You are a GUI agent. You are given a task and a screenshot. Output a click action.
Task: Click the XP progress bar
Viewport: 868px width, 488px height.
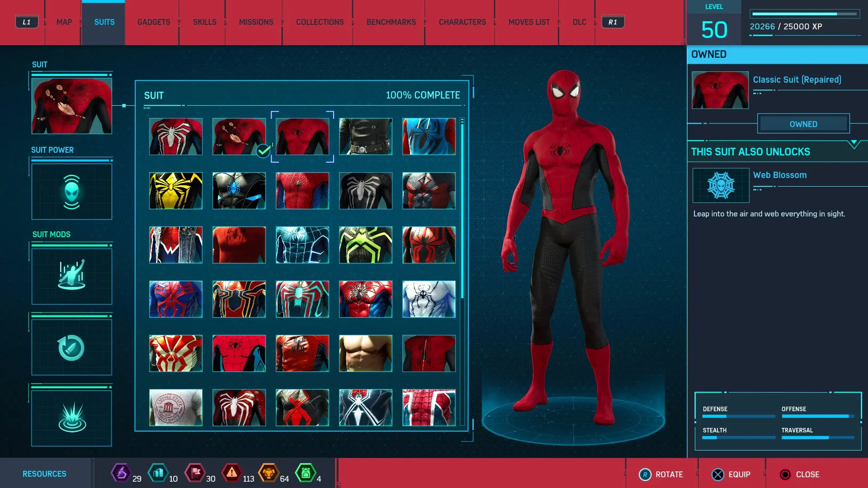805,14
